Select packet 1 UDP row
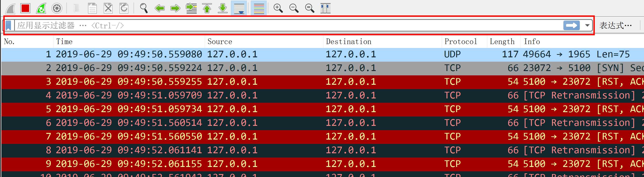Screen dimensions: 644x177 pyautogui.click(x=323, y=55)
